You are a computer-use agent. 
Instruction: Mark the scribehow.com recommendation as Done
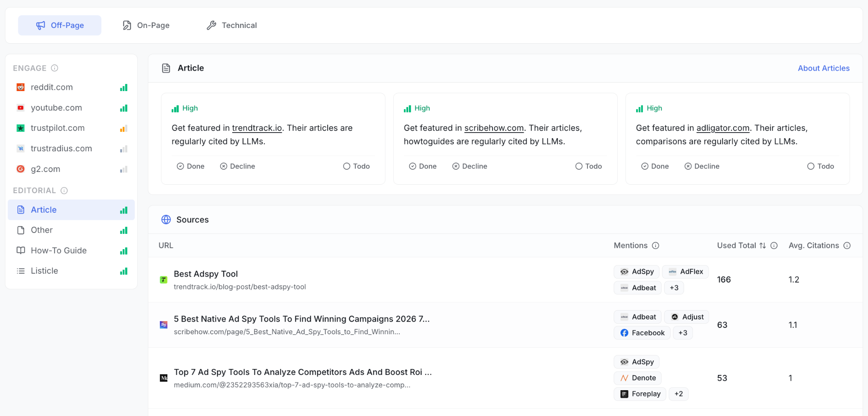423,166
